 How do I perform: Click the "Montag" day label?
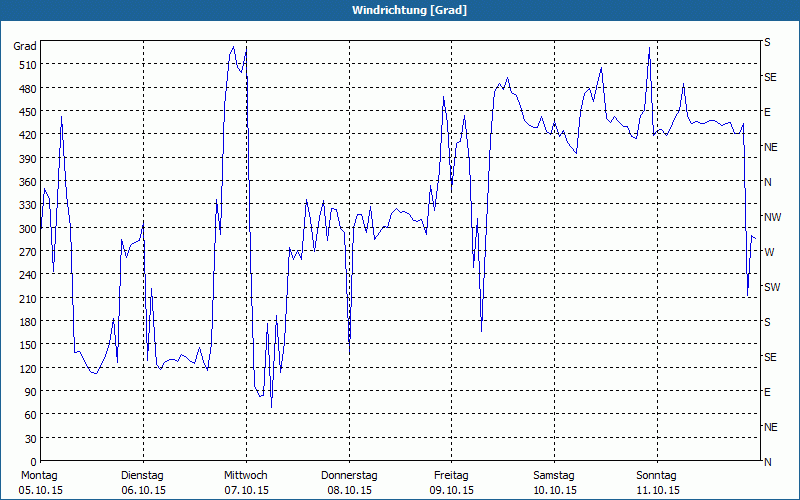39,476
